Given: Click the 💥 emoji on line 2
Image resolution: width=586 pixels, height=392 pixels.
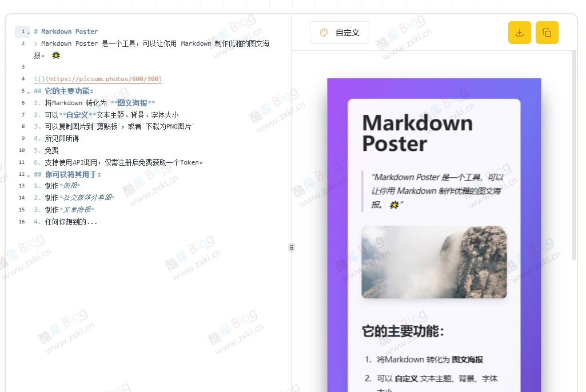Looking at the screenshot, I should [55, 55].
